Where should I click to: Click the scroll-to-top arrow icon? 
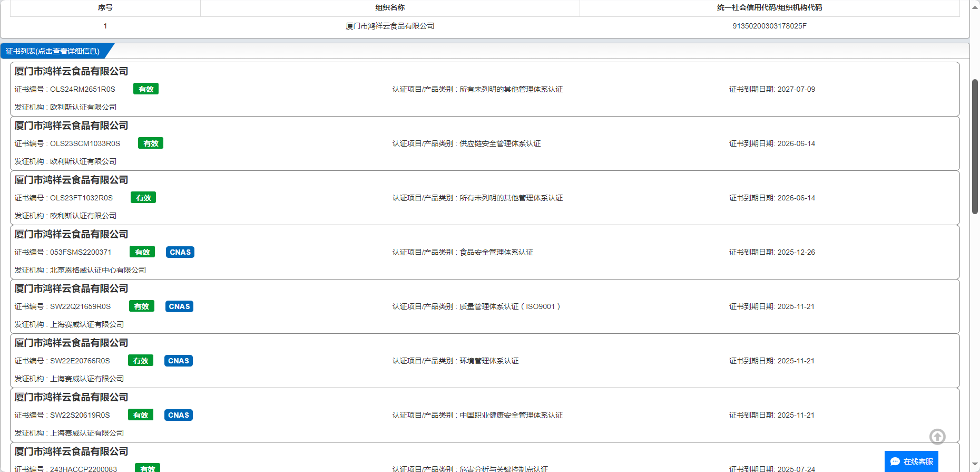pos(937,437)
